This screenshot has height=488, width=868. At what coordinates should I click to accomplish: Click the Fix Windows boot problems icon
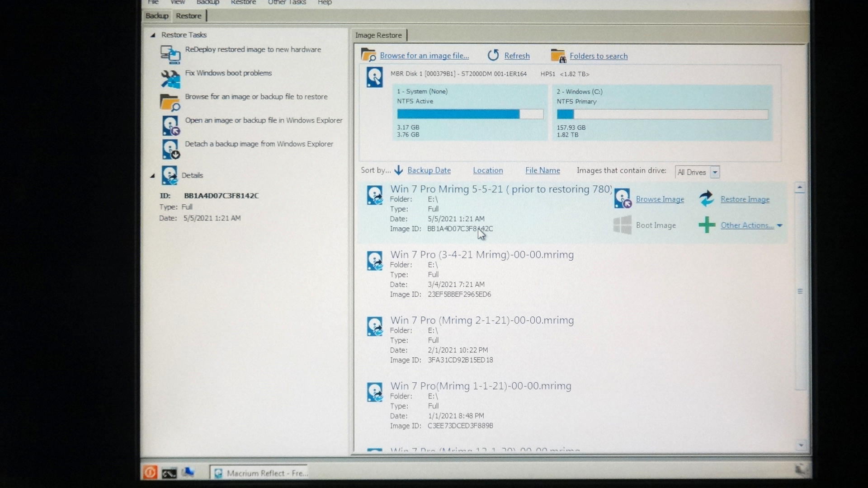click(170, 79)
